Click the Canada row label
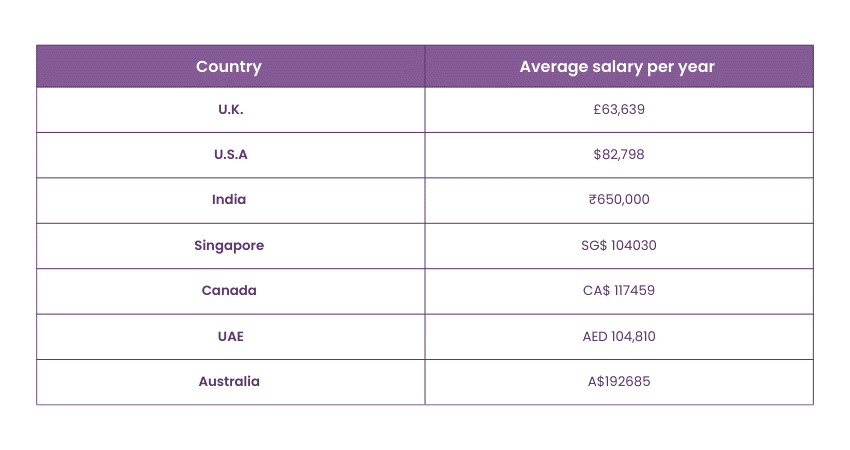 [x=229, y=290]
